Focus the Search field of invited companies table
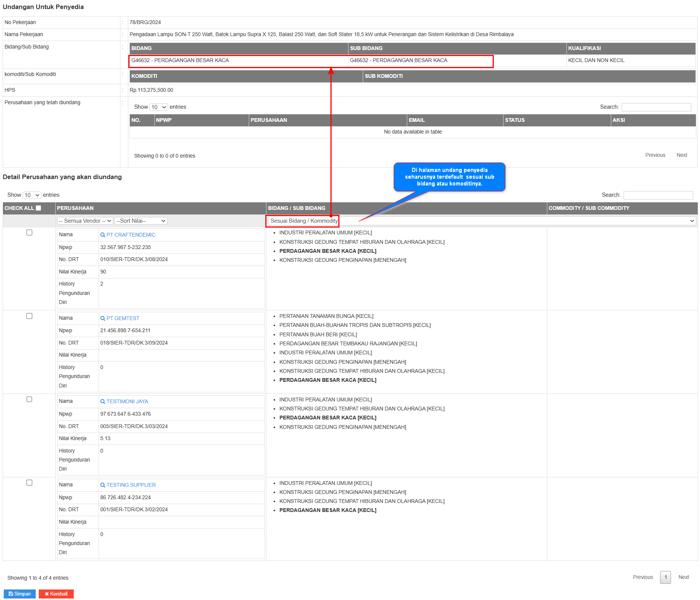 point(656,107)
